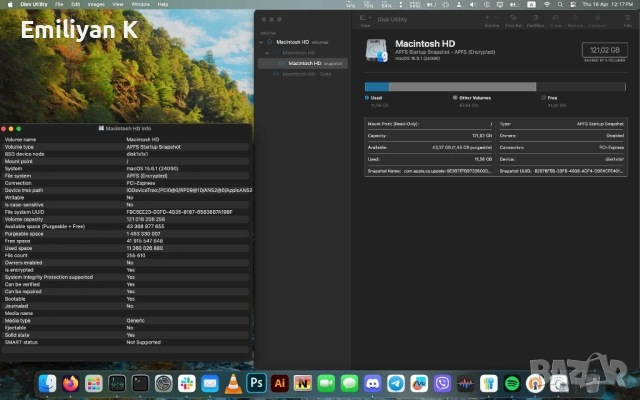Image resolution: width=640 pixels, height=400 pixels.
Task: Click the 'Not Supported' SMART status value
Action: (x=144, y=342)
